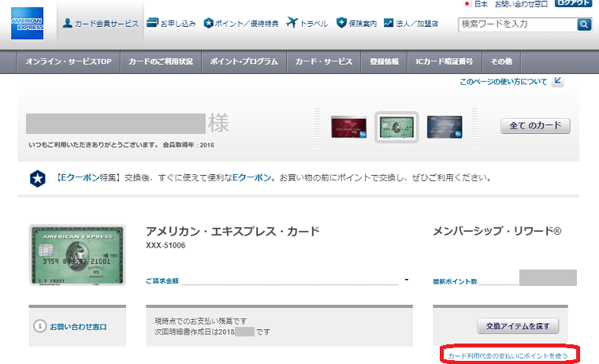This screenshot has width=599, height=364.
Task: Select the ポイント・プログラム tab
Action: (x=244, y=61)
